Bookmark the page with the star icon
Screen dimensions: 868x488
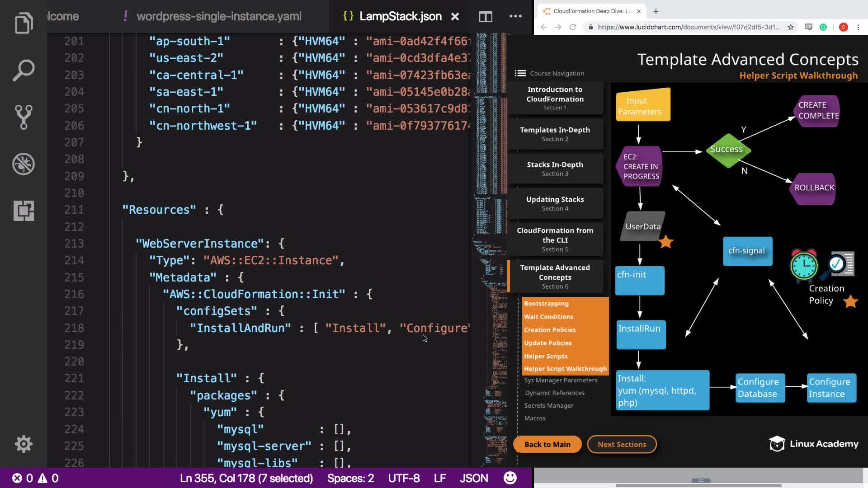791,27
